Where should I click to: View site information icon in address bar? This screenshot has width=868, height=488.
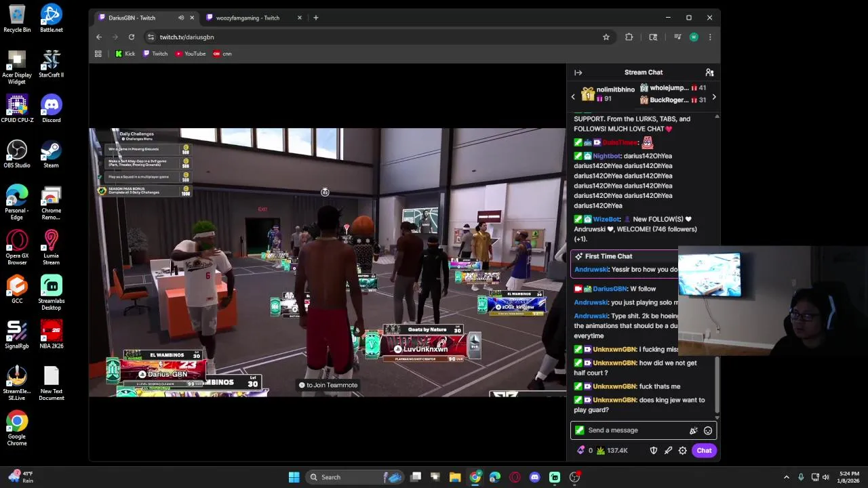(x=151, y=37)
